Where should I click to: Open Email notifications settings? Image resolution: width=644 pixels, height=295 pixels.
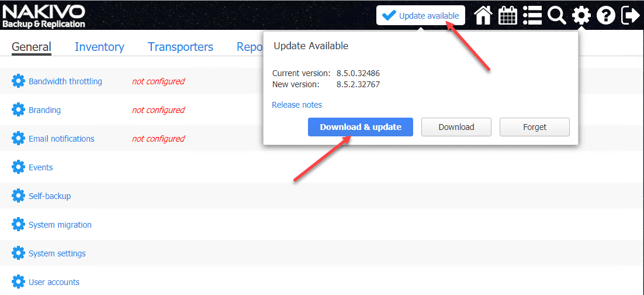point(61,139)
